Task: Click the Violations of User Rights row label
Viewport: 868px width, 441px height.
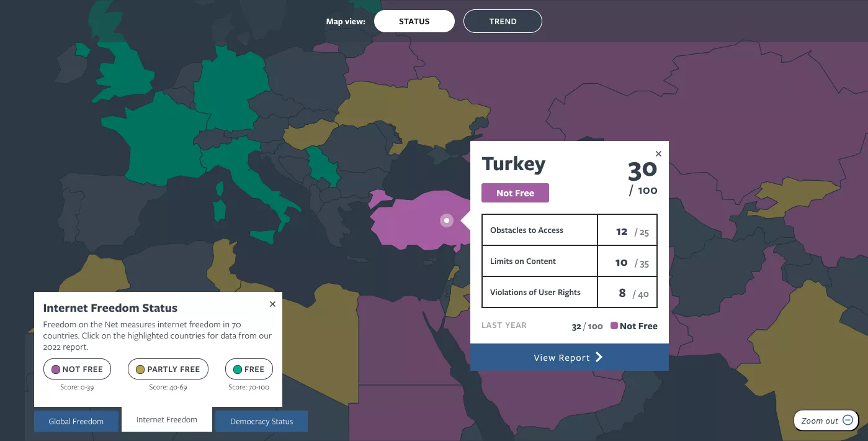Action: pos(535,293)
